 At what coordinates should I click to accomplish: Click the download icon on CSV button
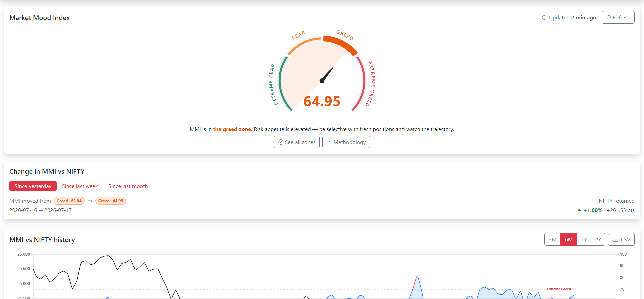[615, 240]
